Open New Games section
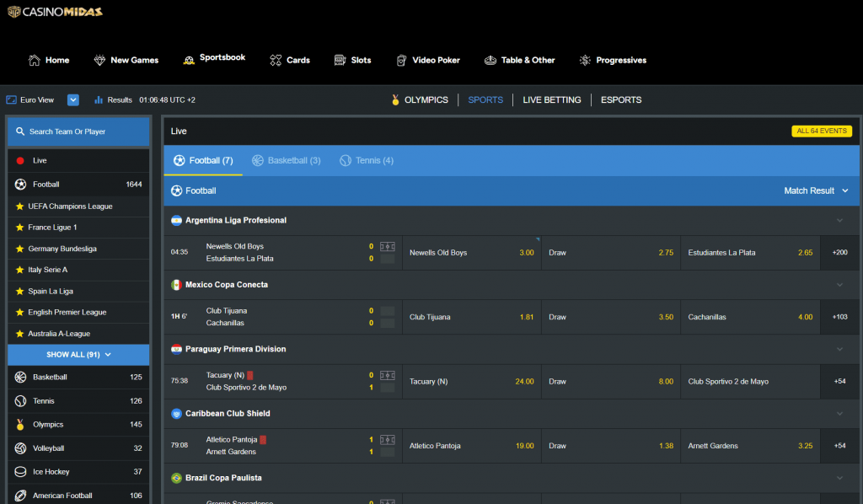This screenshot has height=504, width=863. (x=126, y=60)
